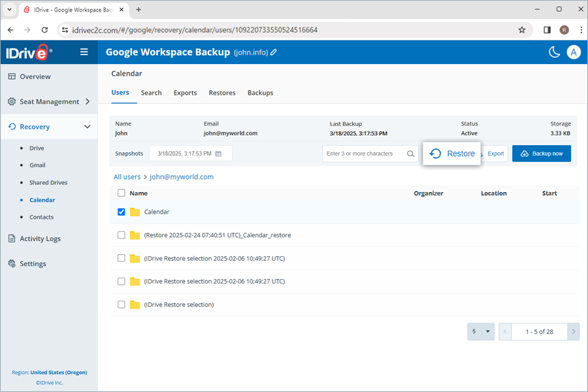Open the snapshot calendar date picker icon
The width and height of the screenshot is (588, 392).
219,154
